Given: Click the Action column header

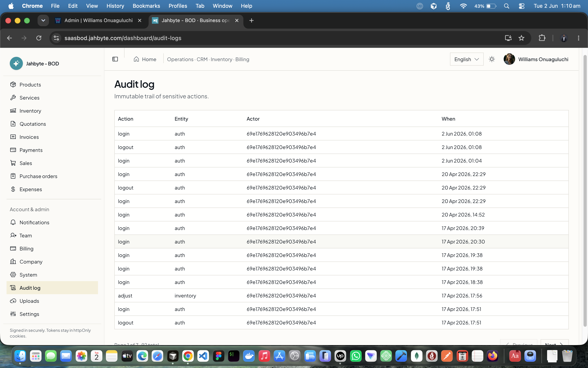Looking at the screenshot, I should pyautogui.click(x=126, y=119).
